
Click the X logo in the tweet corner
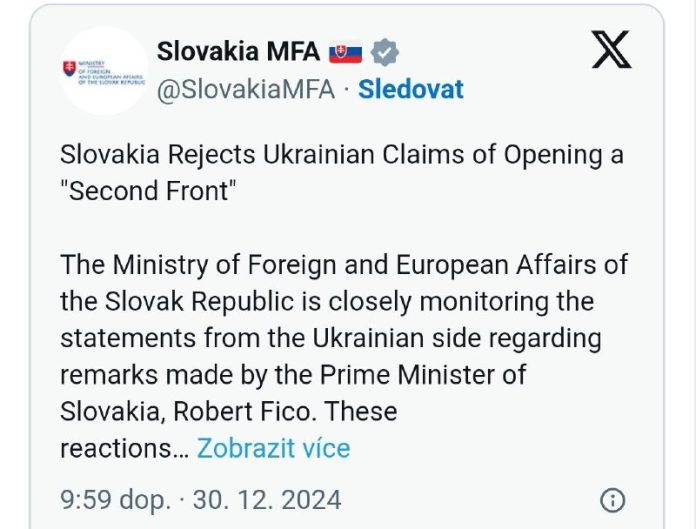611,49
